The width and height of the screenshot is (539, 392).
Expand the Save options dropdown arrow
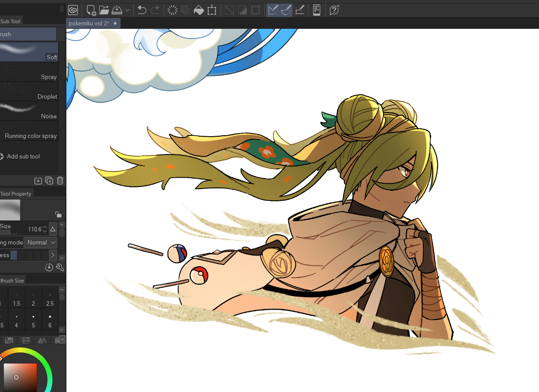127,10
